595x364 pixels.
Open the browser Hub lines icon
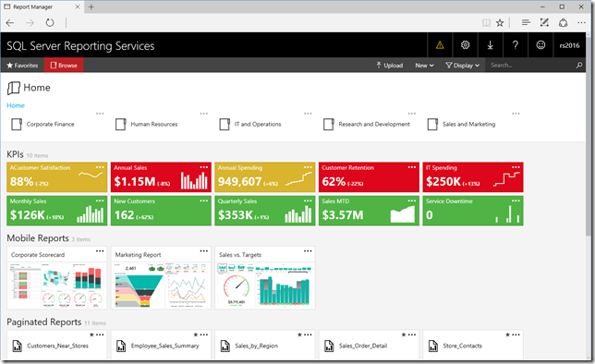coord(526,23)
